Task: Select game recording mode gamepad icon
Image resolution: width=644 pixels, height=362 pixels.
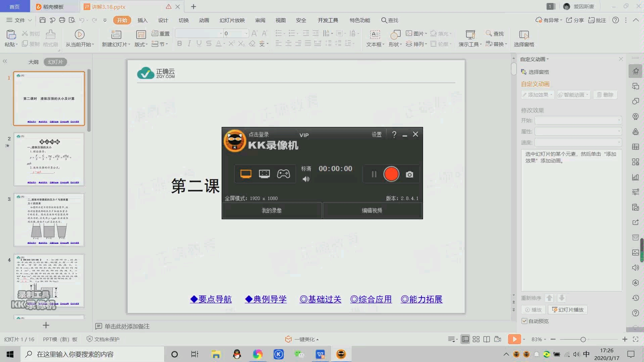Action: coord(283,174)
